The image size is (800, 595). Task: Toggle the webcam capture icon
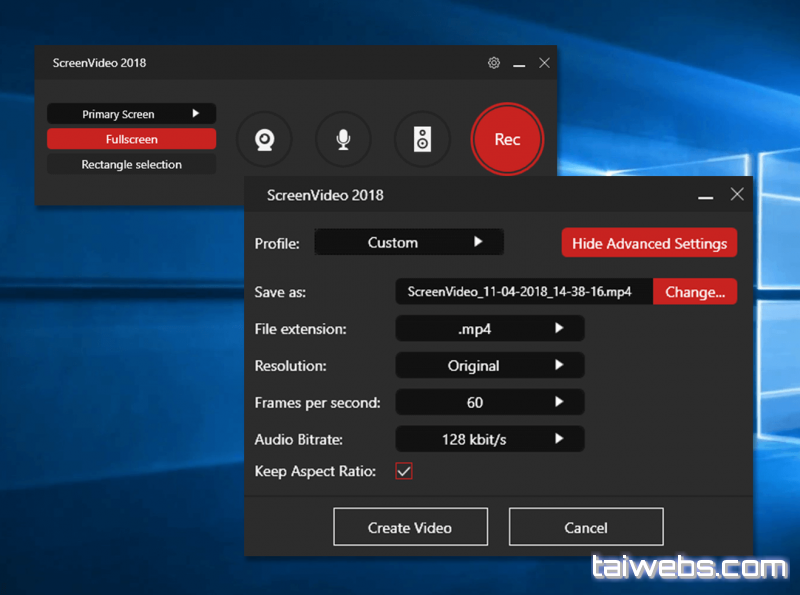(x=264, y=140)
